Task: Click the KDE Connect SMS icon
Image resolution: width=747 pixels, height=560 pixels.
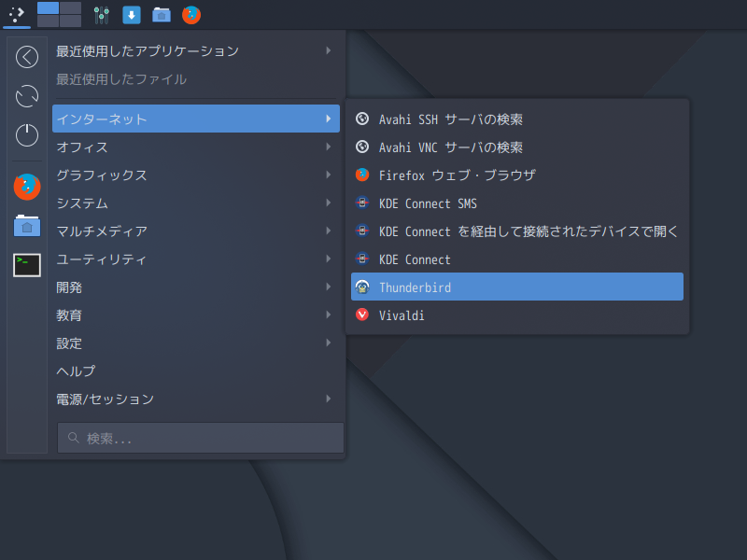Action: coord(362,203)
